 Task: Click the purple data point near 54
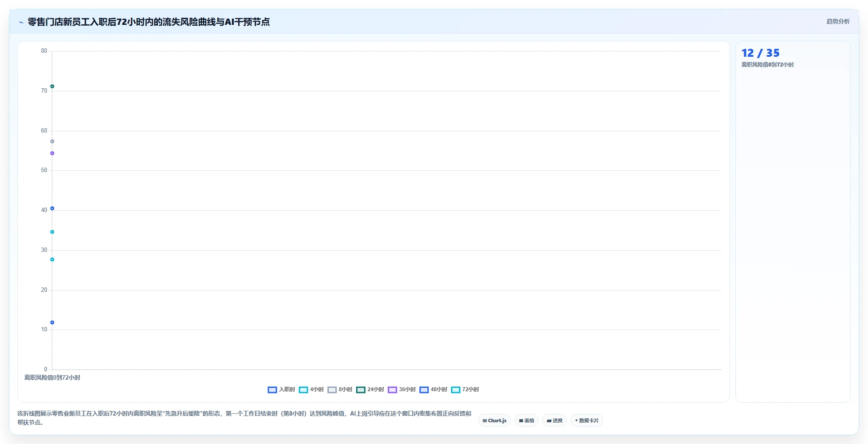pos(52,153)
